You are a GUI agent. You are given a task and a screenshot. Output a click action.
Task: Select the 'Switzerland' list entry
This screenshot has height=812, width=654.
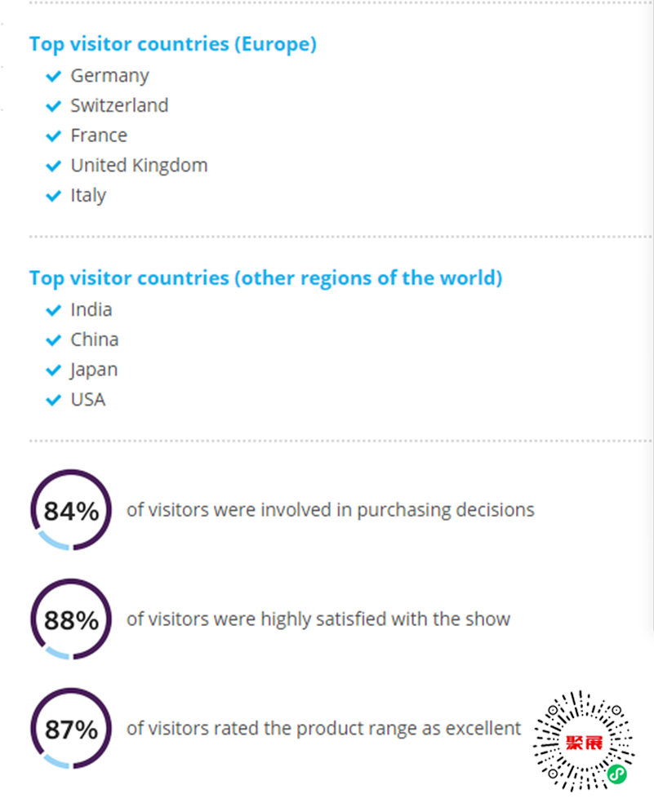click(119, 105)
